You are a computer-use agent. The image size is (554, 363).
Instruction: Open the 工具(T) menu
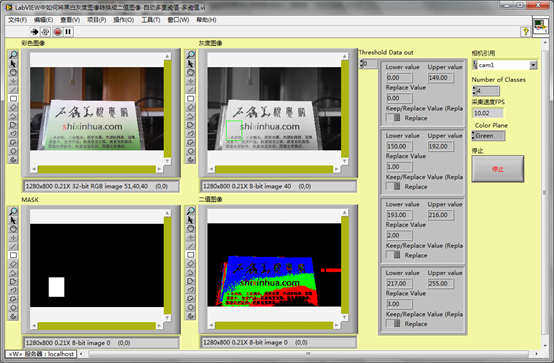pos(151,20)
